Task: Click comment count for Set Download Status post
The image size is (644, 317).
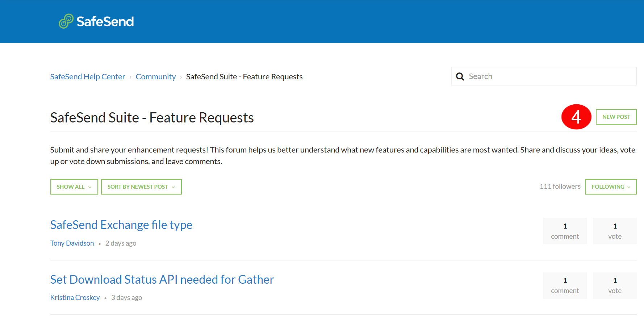Action: point(565,285)
